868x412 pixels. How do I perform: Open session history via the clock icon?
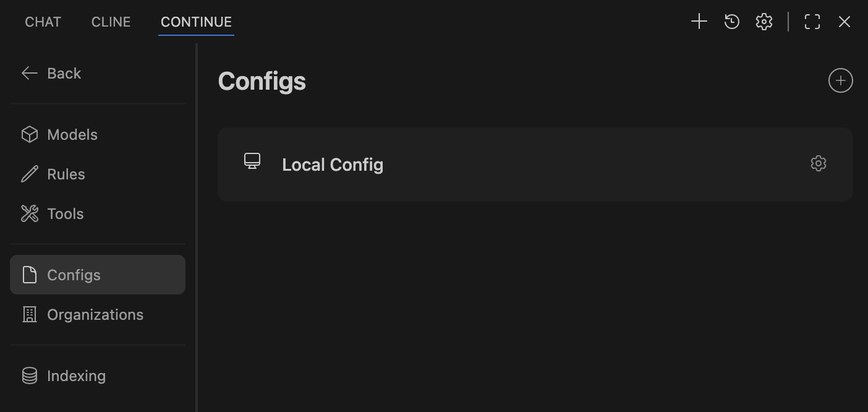pos(731,21)
